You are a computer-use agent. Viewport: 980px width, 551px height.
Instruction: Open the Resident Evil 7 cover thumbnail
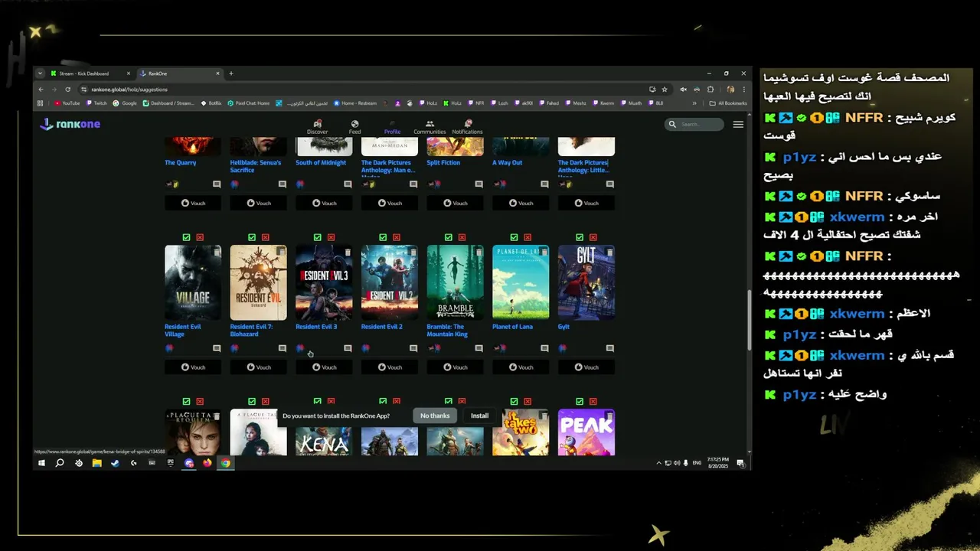259,282
